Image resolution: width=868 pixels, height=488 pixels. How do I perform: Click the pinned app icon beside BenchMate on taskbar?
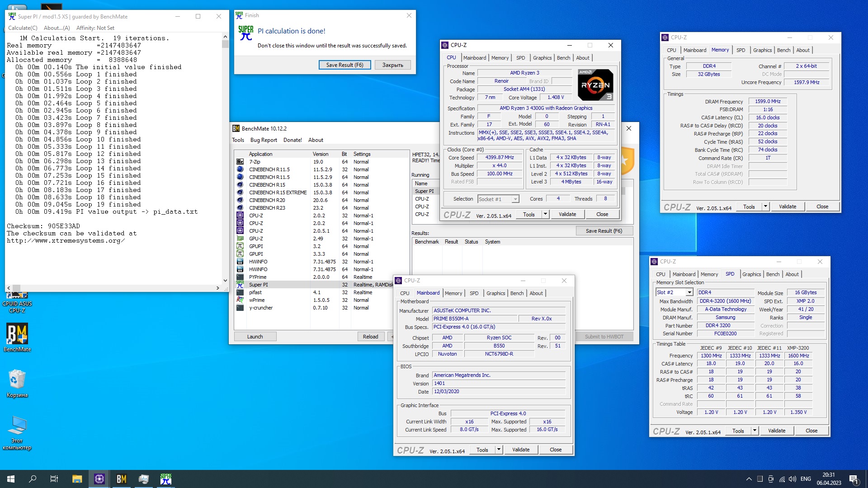coord(144,479)
